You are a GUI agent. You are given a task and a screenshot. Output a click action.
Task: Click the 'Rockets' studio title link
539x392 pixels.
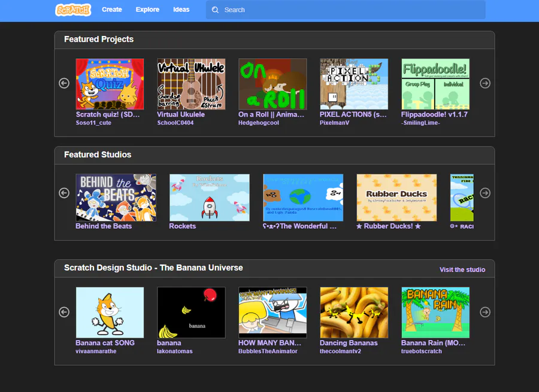(x=183, y=226)
